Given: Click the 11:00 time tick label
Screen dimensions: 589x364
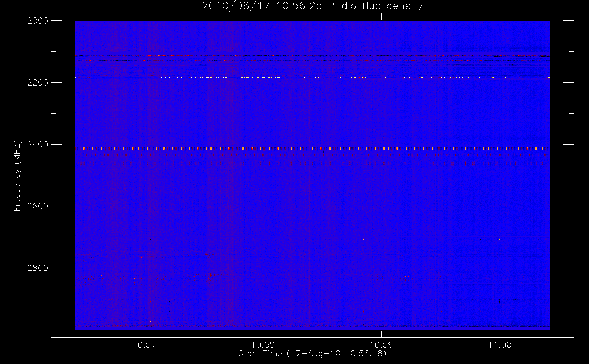Looking at the screenshot, I should tap(500, 345).
